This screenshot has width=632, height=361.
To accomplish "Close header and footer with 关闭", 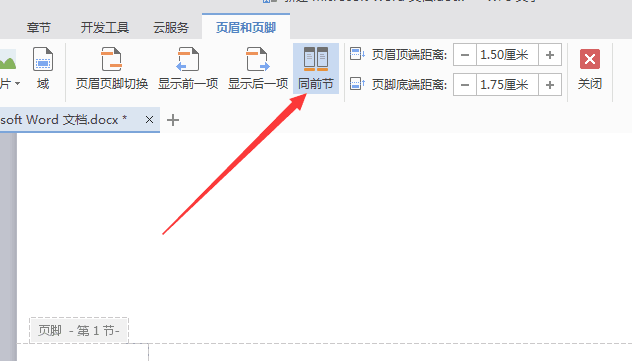I will click(590, 69).
